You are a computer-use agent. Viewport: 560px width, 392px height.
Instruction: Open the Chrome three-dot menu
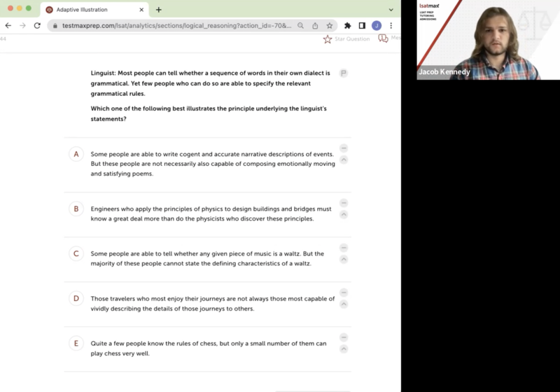pos(391,25)
